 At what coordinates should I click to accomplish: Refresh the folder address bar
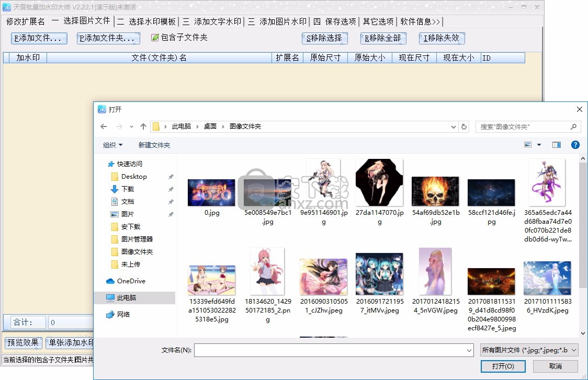[464, 126]
